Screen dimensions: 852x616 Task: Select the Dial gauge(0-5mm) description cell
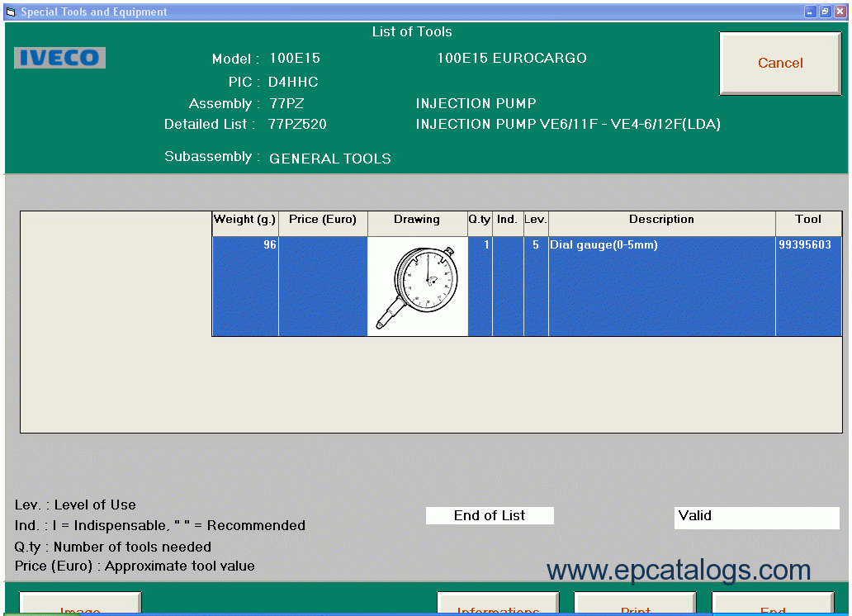coord(662,287)
